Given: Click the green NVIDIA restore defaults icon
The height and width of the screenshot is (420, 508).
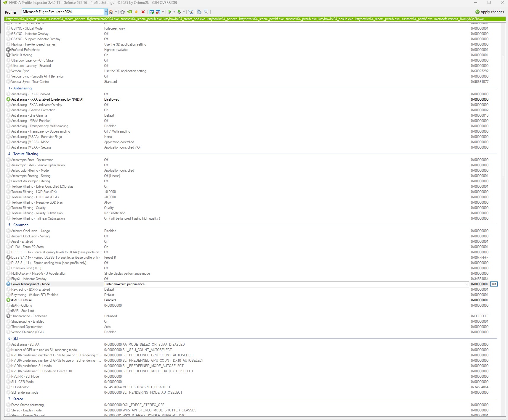Looking at the screenshot, I should coord(129,12).
